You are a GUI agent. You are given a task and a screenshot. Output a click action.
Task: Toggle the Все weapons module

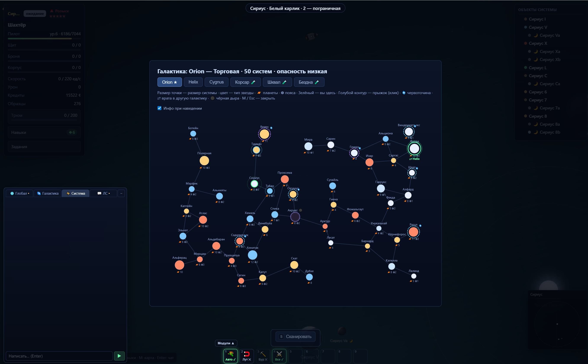pyautogui.click(x=279, y=356)
